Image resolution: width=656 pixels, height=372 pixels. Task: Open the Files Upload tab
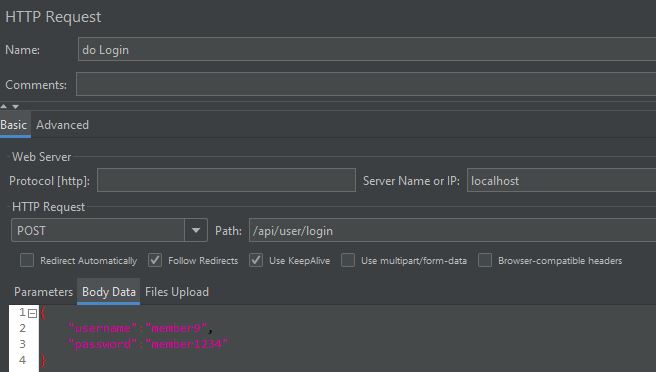177,292
